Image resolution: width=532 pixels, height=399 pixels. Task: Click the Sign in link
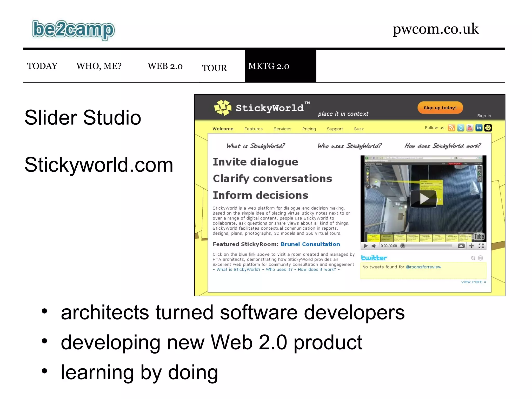[484, 116]
